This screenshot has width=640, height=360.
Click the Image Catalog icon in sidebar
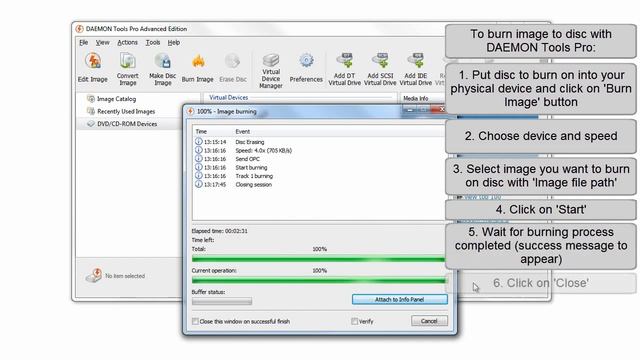[x=91, y=99]
